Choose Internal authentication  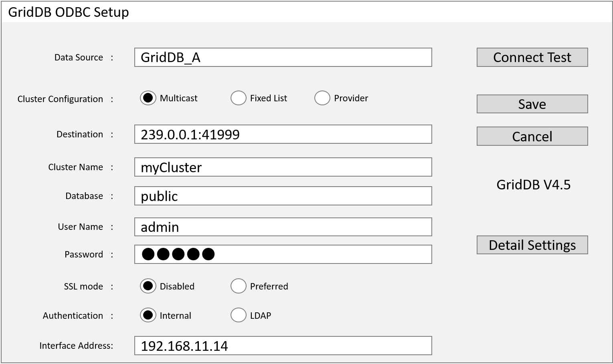click(148, 315)
